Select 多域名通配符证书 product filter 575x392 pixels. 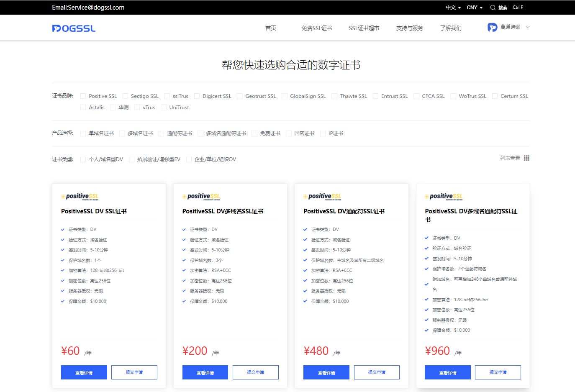200,133
